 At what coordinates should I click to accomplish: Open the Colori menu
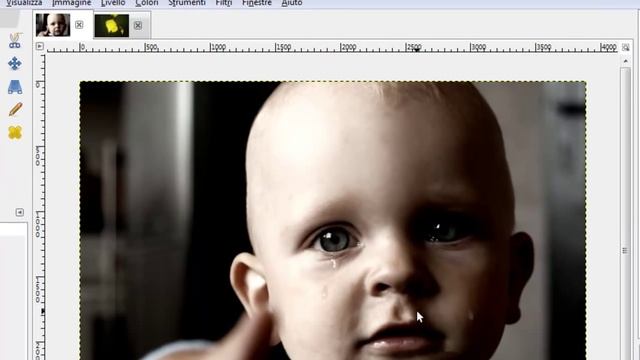[x=147, y=3]
